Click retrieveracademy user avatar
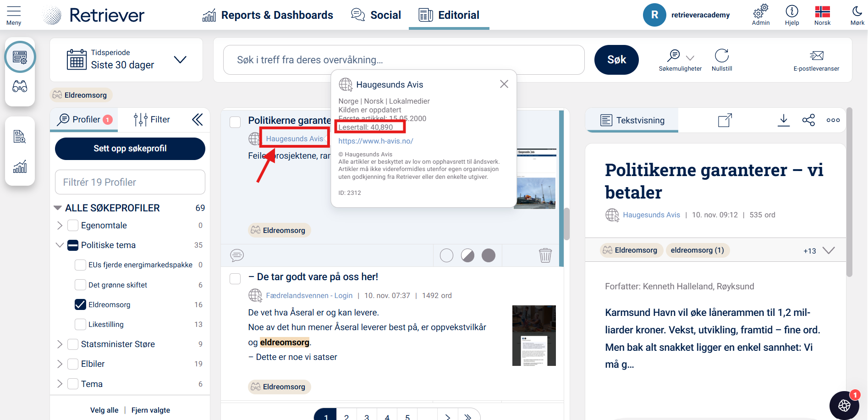This screenshot has width=868, height=420. 654,15
